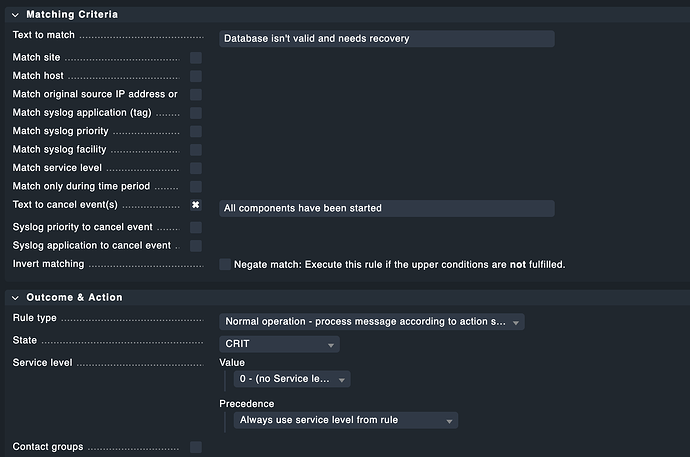Enable Syslog priority to cancel event
This screenshot has width=690, height=457.
click(196, 227)
